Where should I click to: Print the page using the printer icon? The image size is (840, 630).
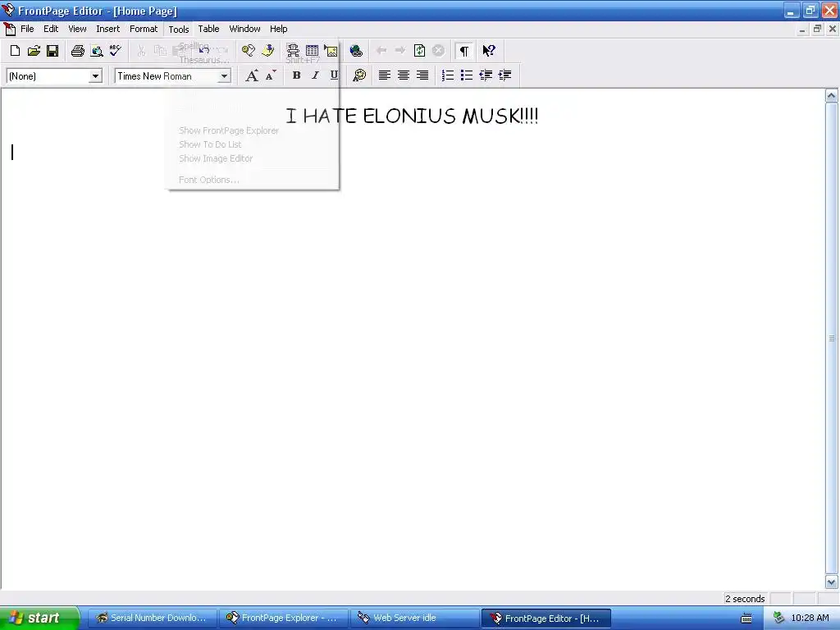pyautogui.click(x=78, y=51)
